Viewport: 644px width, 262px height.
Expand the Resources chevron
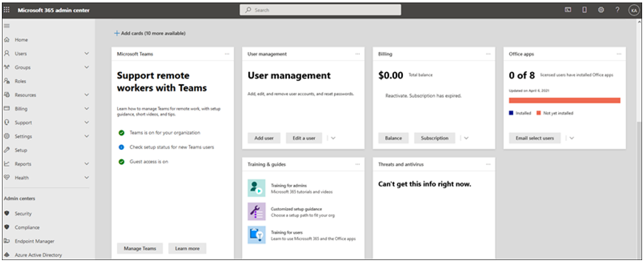click(86, 95)
